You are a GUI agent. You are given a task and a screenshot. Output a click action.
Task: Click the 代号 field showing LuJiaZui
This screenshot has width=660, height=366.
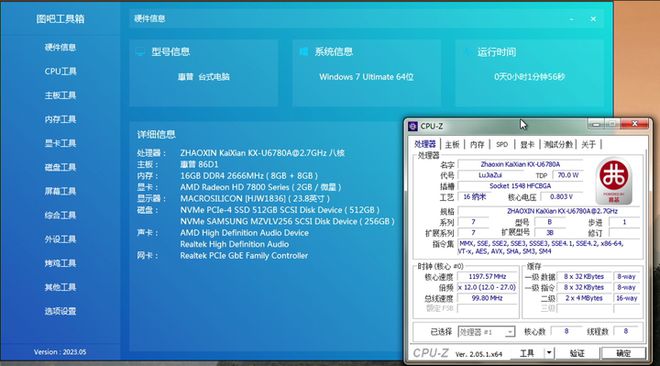[490, 175]
